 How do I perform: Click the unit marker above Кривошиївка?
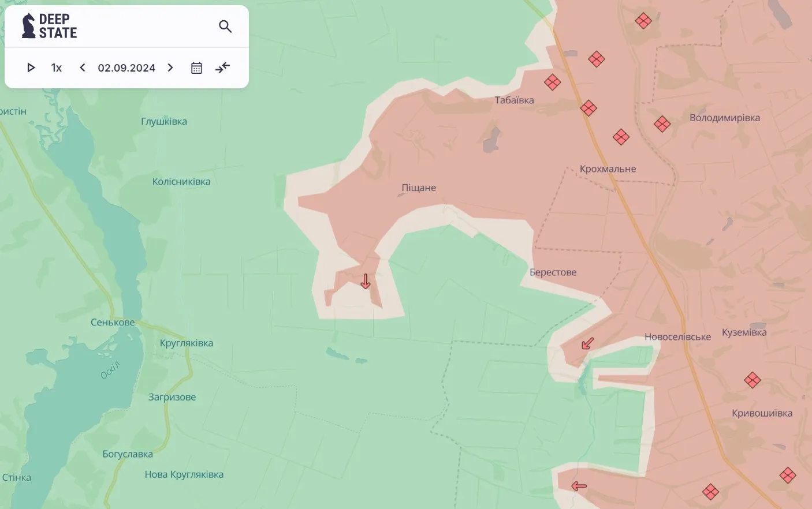tap(752, 380)
